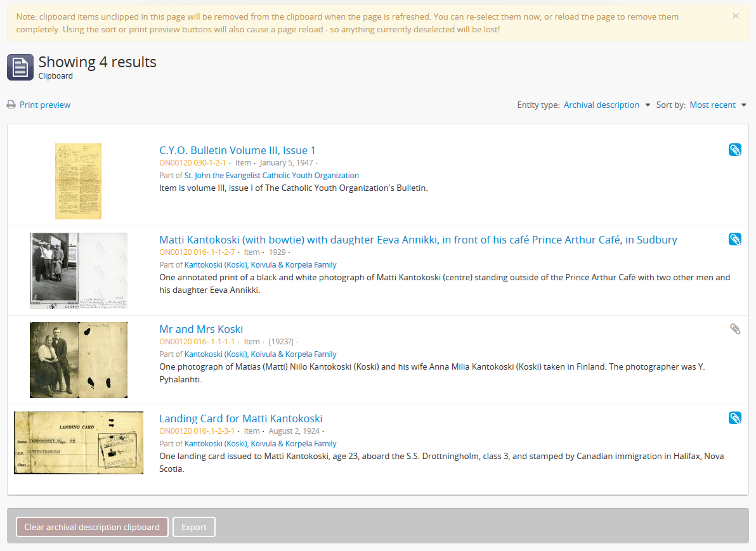This screenshot has width=756, height=551.
Task: Open the Print preview link
Action: (x=45, y=105)
